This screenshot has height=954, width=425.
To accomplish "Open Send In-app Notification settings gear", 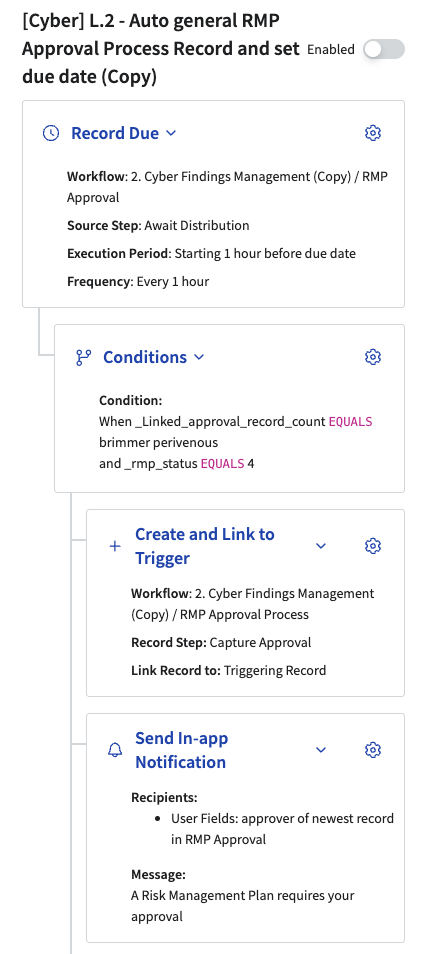I will pos(373,750).
